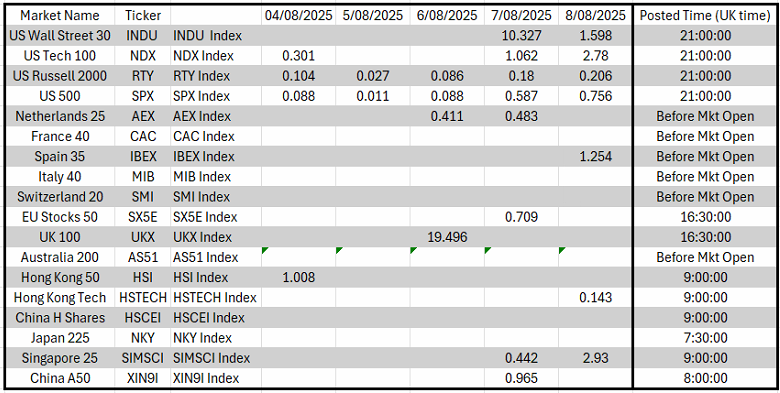Select France 40 Before Mkt Open cell

coord(705,136)
